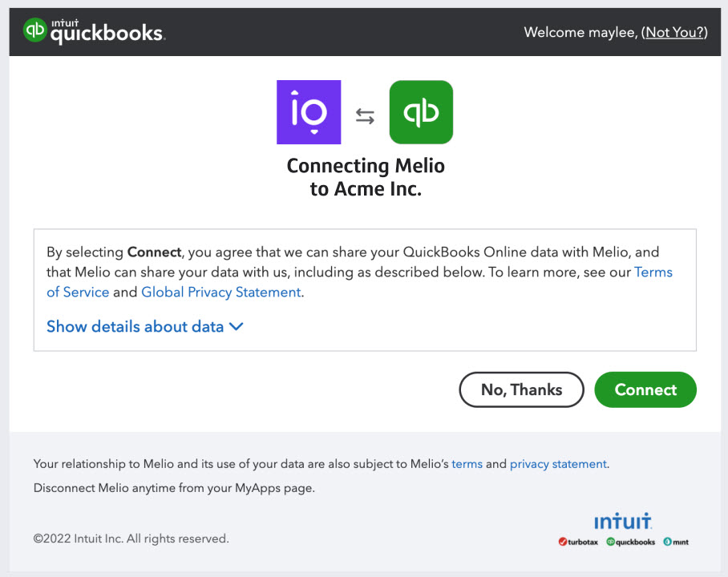Select the purple Melio app icon
Screen dimensions: 728x577
(309, 111)
